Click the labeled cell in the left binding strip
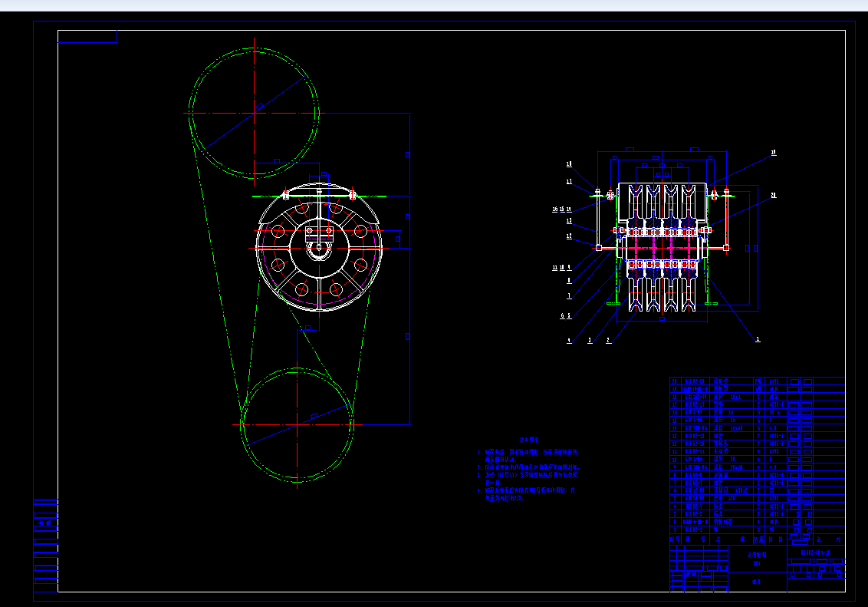 (46, 523)
